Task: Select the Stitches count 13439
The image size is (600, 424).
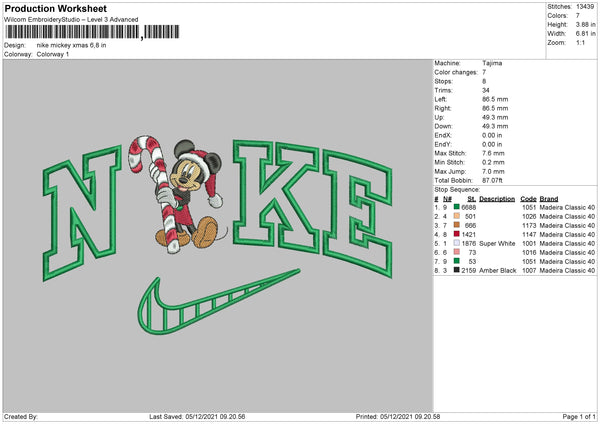Action: click(x=585, y=7)
